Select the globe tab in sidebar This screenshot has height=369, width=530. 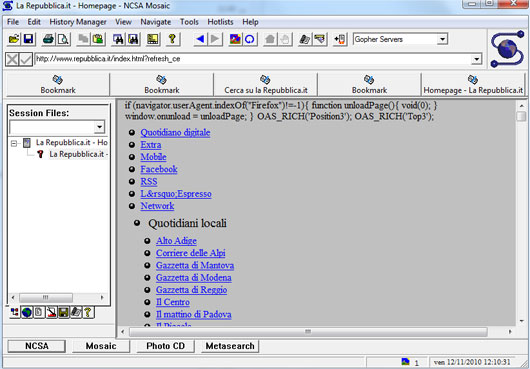pos(26,312)
